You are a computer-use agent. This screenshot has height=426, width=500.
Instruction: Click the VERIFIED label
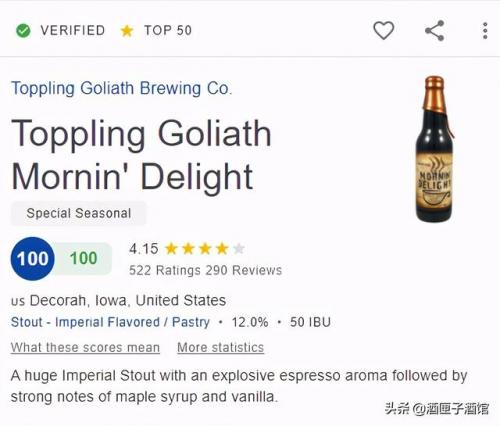(73, 30)
